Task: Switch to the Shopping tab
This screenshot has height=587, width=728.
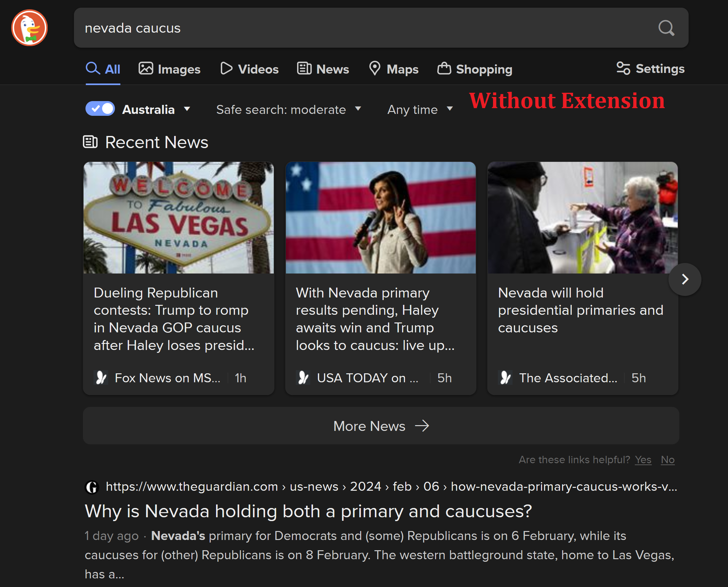Action: [475, 69]
